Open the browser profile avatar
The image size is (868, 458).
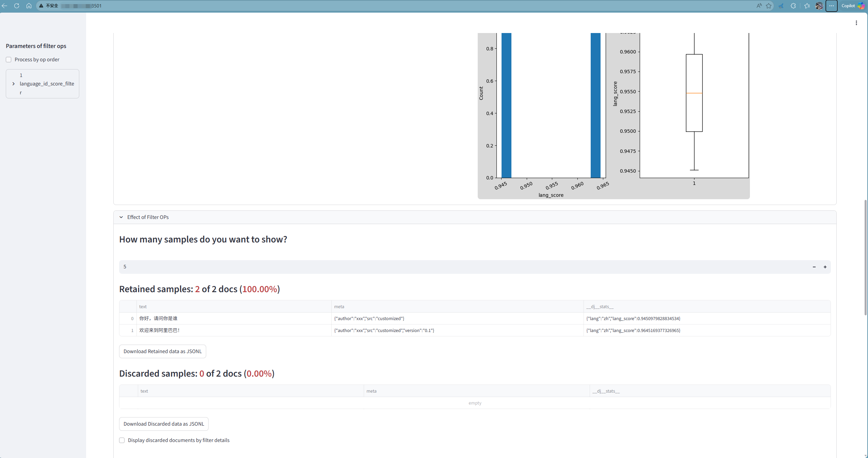819,6
